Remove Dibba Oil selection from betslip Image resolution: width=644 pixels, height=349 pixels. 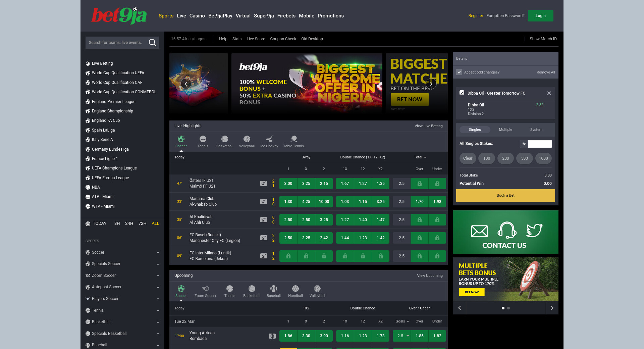pyautogui.click(x=549, y=93)
